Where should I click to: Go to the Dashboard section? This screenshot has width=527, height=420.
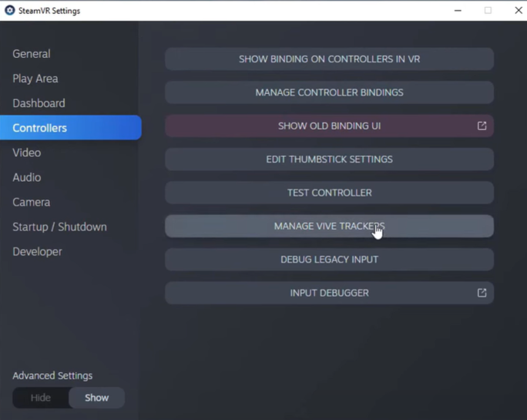tap(39, 103)
